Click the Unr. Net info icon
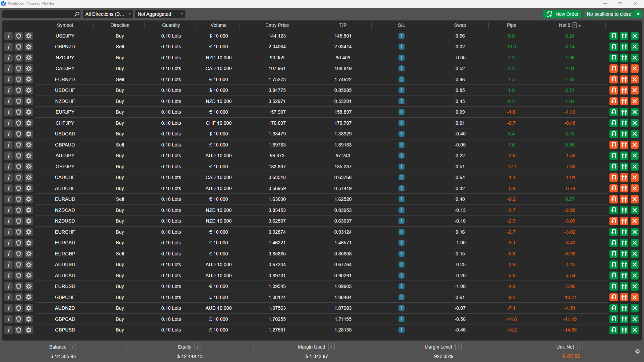 pyautogui.click(x=580, y=347)
